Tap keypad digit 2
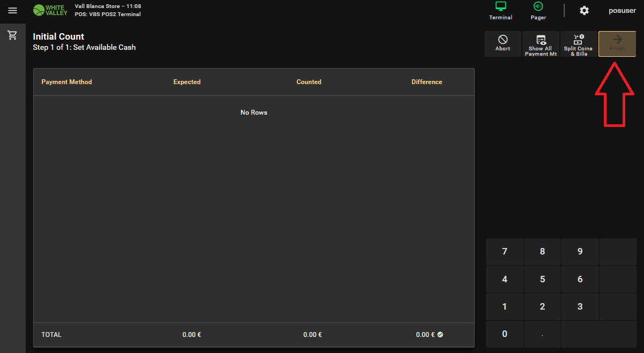This screenshot has height=353, width=644. click(x=542, y=307)
